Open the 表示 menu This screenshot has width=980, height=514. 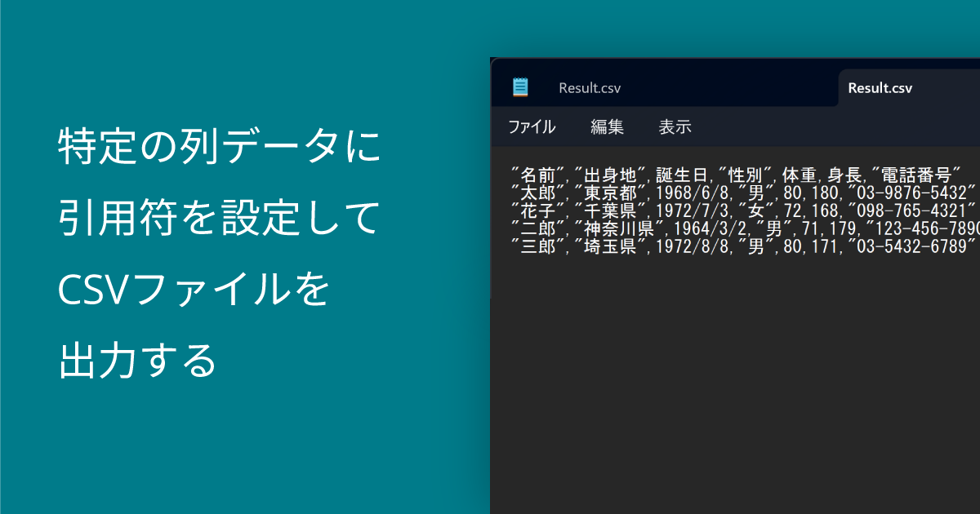[675, 126]
